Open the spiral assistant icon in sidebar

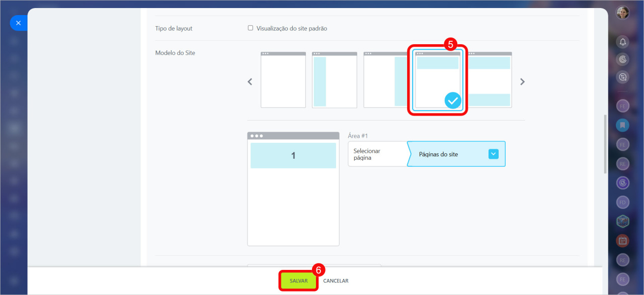623,59
